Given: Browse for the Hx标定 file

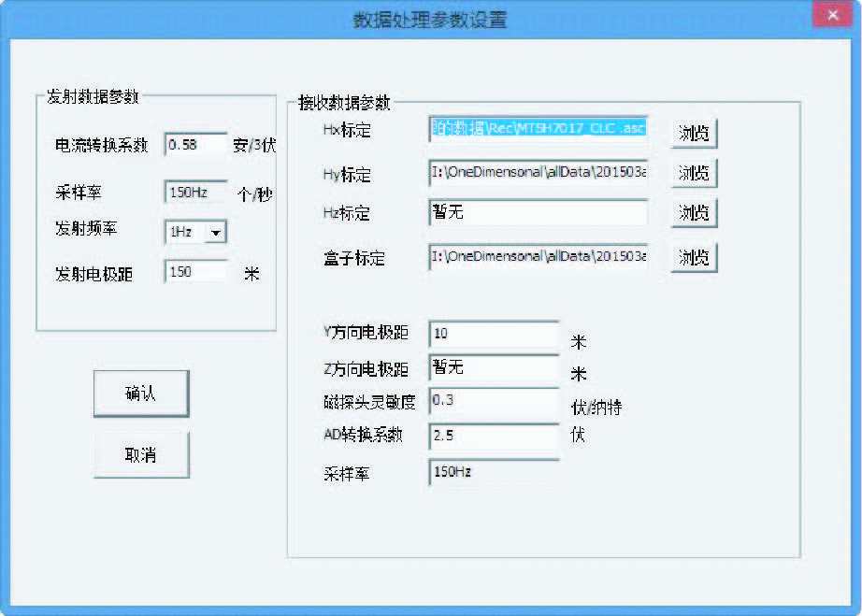Looking at the screenshot, I should [693, 134].
